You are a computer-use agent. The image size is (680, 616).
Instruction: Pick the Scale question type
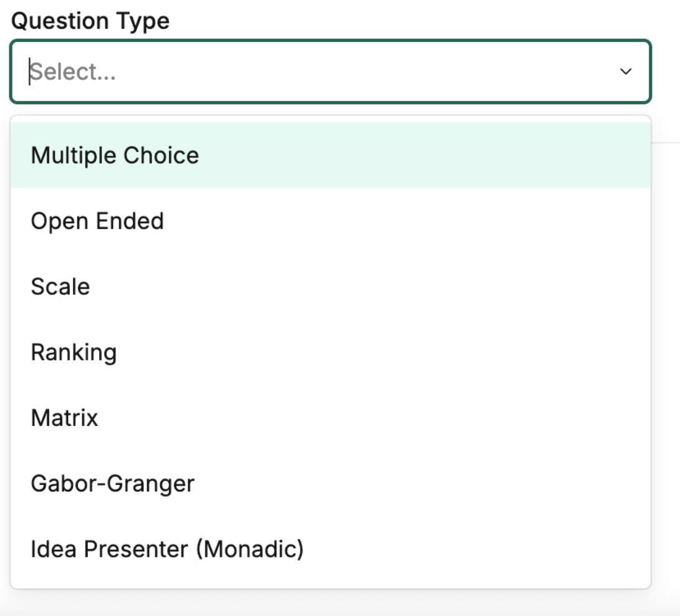[61, 287]
